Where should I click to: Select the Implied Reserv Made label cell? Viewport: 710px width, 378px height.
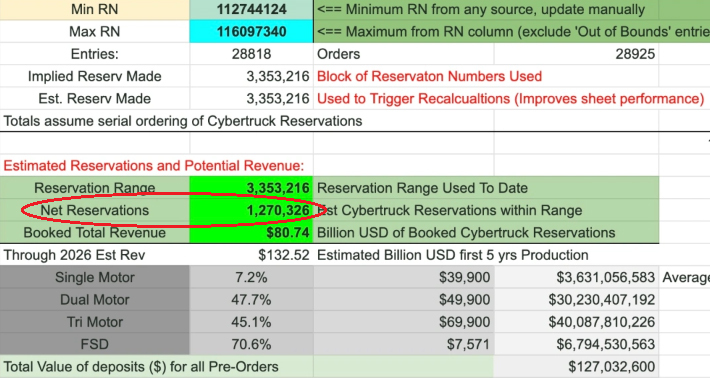[95, 76]
